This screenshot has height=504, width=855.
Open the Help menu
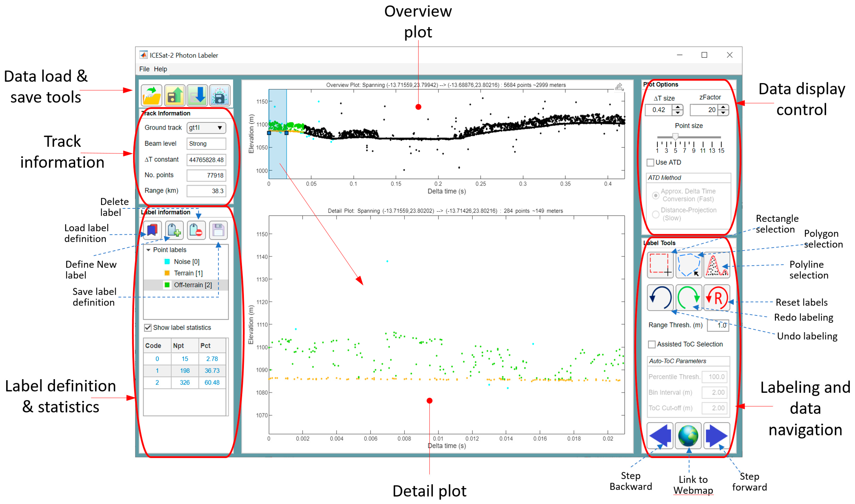tap(160, 69)
